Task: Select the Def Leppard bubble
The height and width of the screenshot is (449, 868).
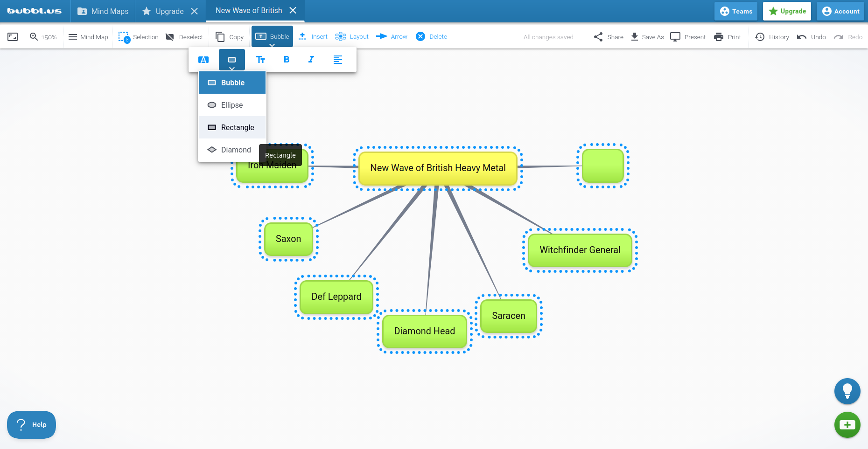Action: coord(336,297)
